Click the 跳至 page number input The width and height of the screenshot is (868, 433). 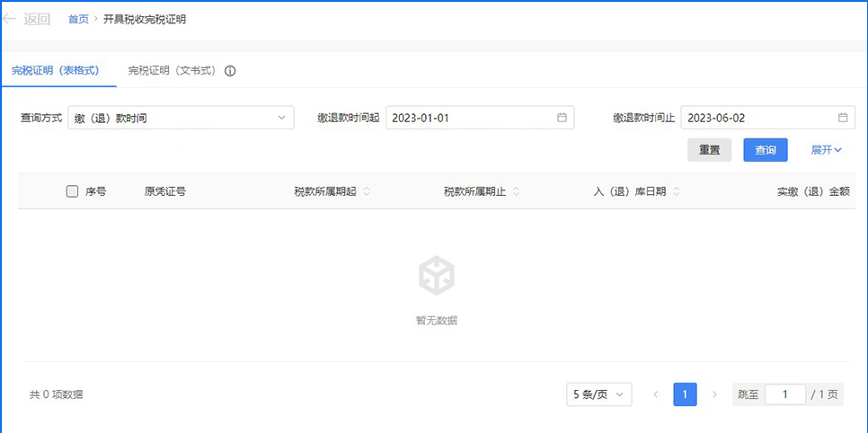tap(785, 394)
